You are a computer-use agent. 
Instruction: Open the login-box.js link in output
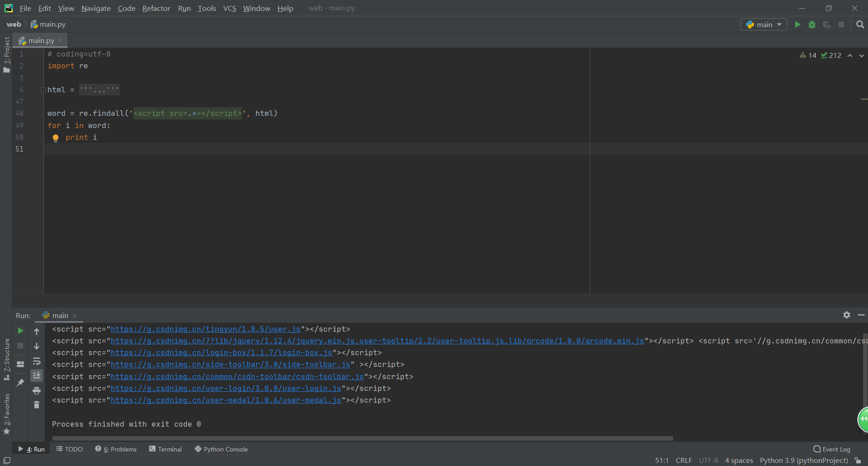point(222,353)
